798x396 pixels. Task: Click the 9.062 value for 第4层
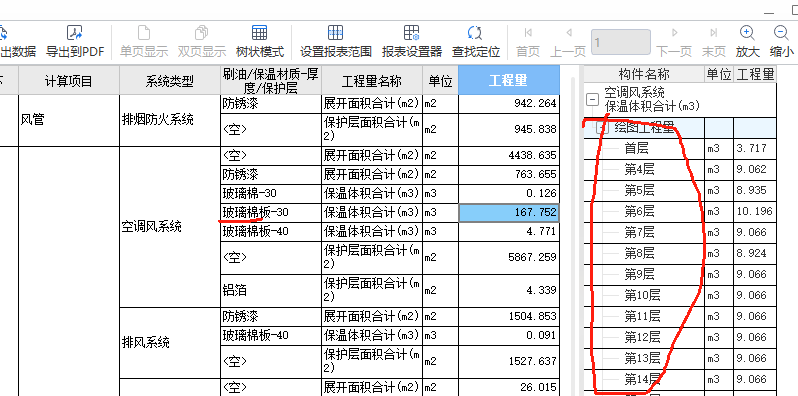tap(755, 169)
